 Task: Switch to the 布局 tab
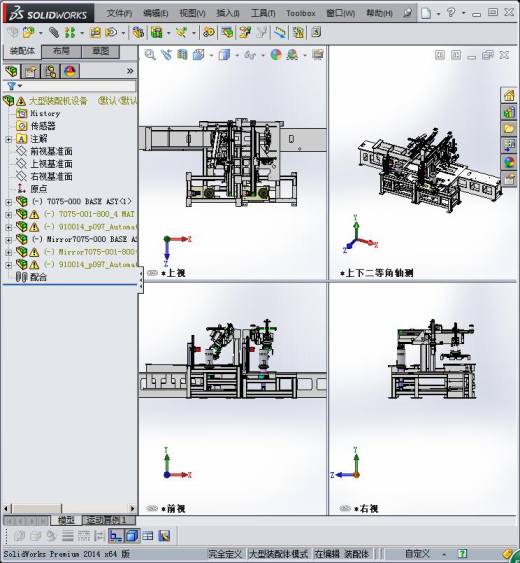[x=61, y=51]
